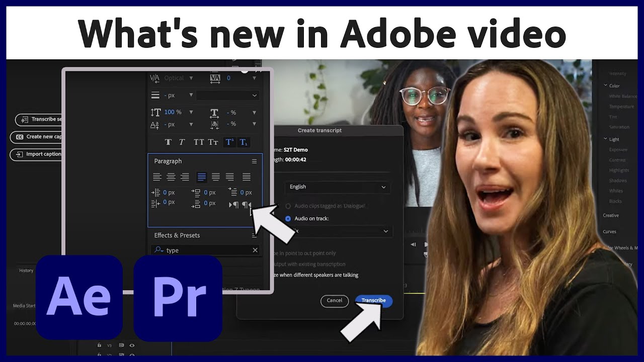The height and width of the screenshot is (362, 644).
Task: Choose Justify Last Centered alignment
Action: (x=216, y=177)
